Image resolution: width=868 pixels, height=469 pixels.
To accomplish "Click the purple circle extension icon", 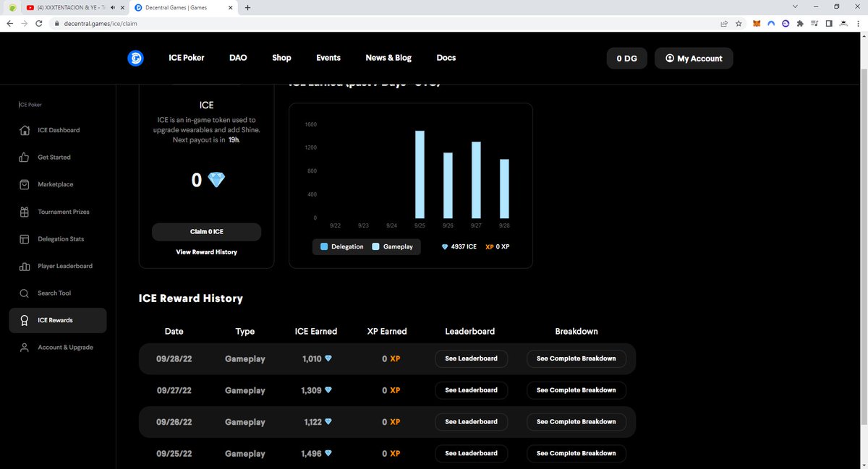I will 786,23.
